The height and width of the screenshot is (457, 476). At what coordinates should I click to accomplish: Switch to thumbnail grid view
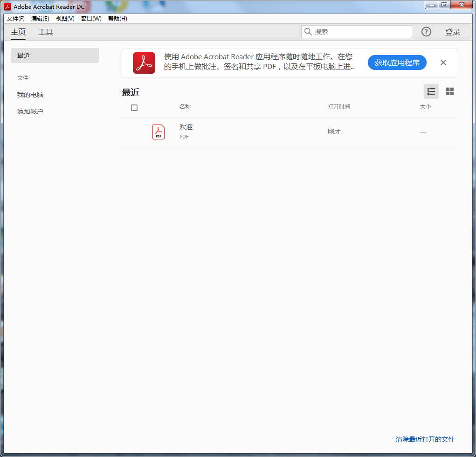(x=449, y=91)
